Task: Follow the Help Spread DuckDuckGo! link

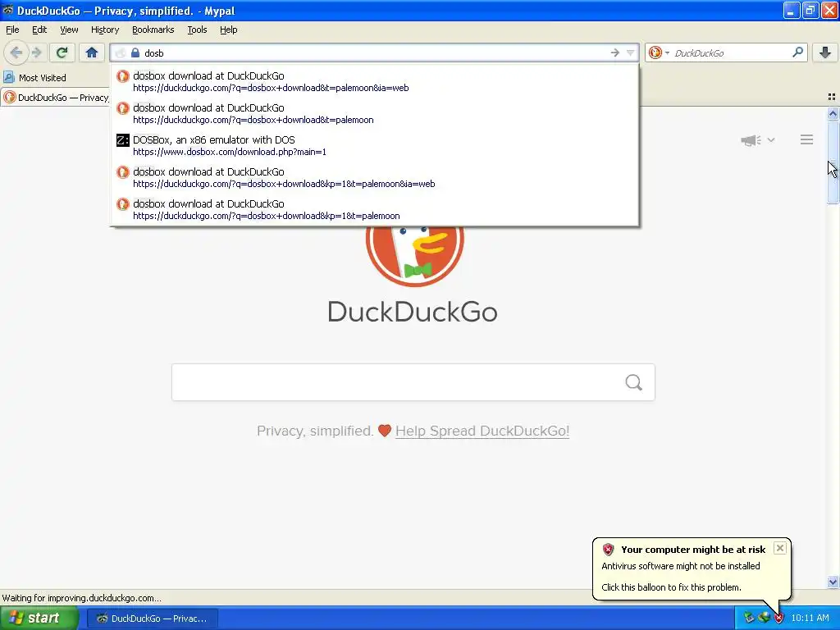Action: [482, 431]
